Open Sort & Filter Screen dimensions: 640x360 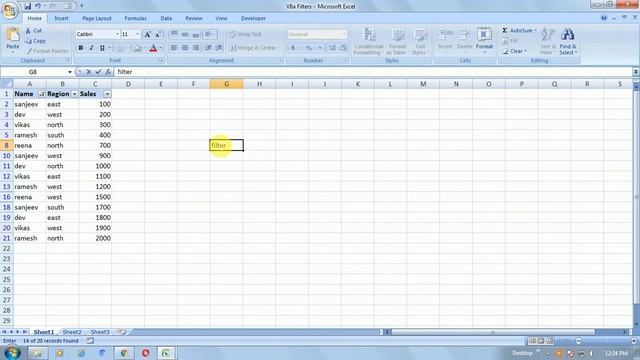click(547, 41)
